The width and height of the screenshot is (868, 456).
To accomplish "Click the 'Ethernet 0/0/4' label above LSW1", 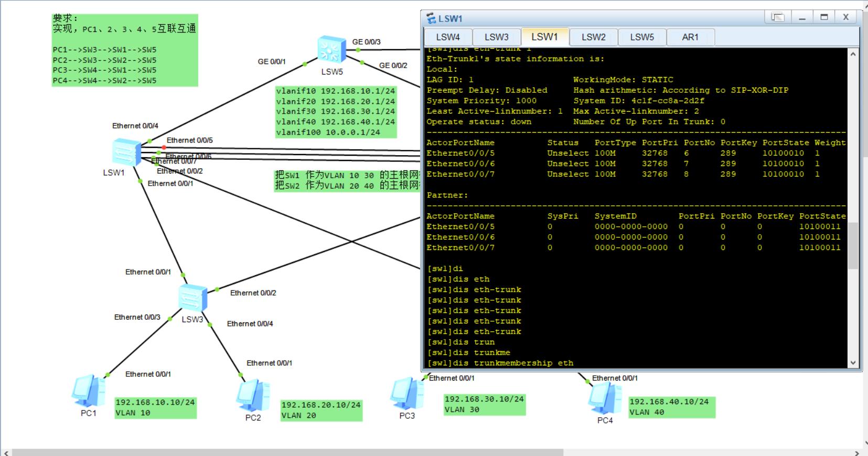I will pos(135,126).
